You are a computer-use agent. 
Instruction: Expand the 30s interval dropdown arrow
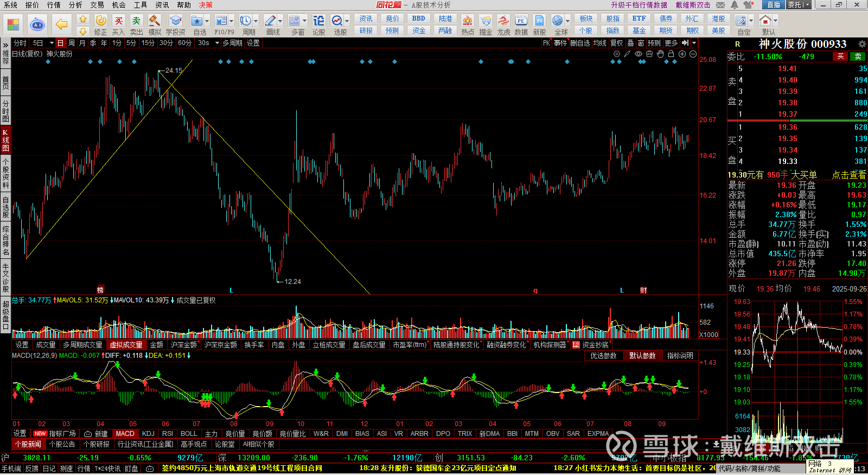coord(217,43)
